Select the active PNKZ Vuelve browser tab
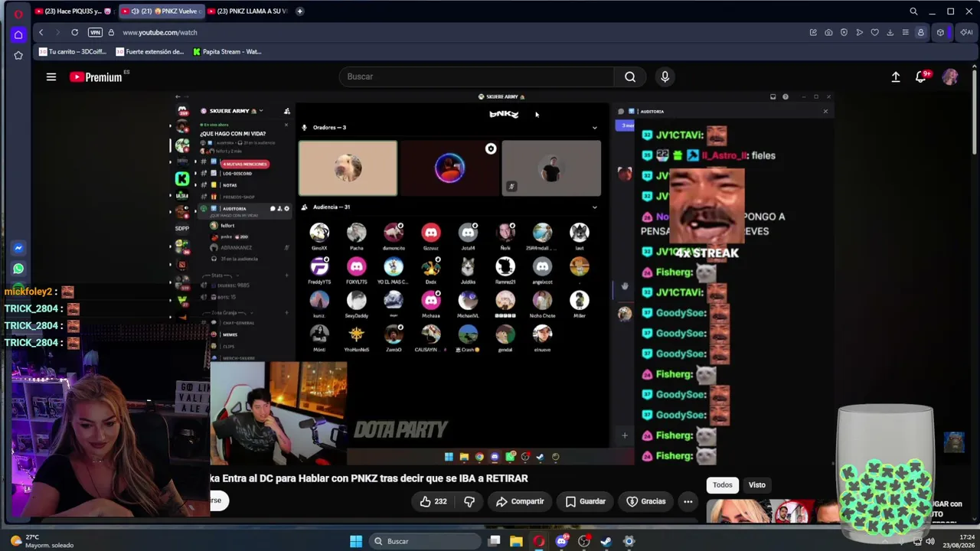The height and width of the screenshot is (551, 980). click(x=161, y=11)
